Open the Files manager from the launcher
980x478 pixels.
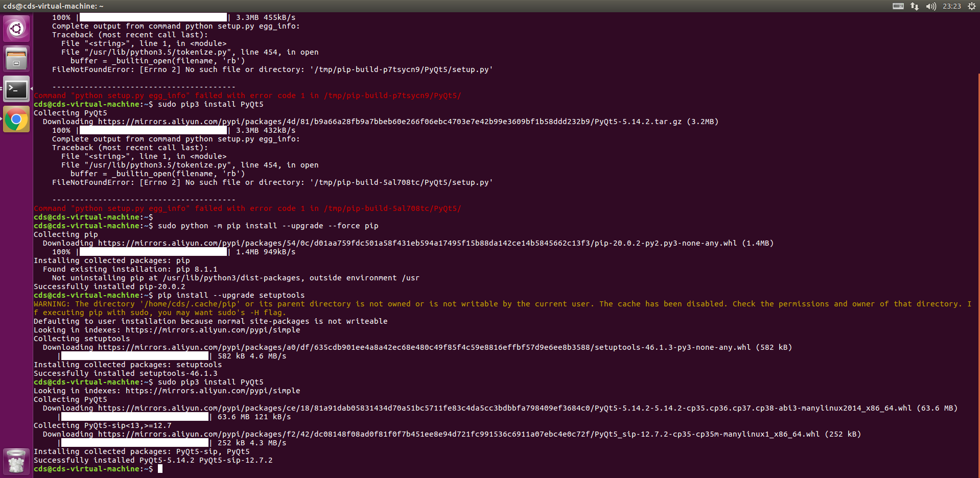coord(16,58)
